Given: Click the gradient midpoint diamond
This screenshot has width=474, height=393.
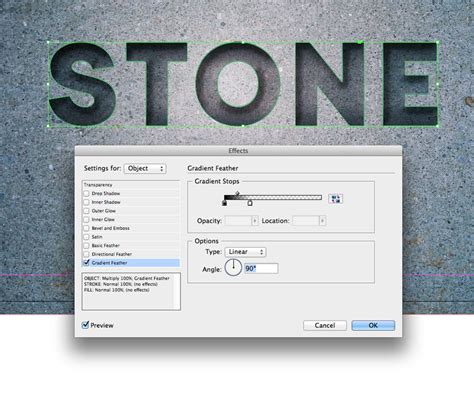Looking at the screenshot, I should pyautogui.click(x=237, y=193).
